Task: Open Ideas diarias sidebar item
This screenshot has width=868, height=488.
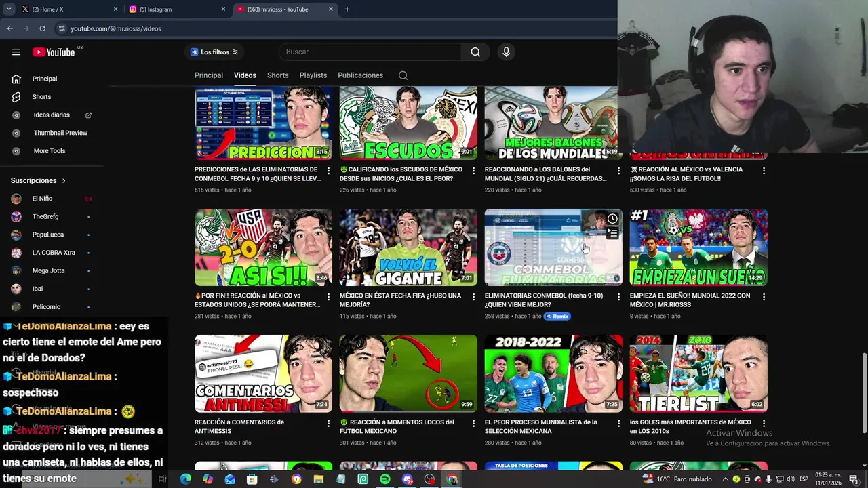Action: [52, 115]
